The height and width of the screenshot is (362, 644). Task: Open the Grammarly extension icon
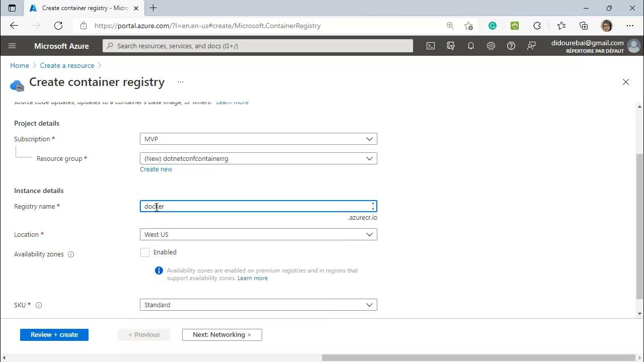493,26
